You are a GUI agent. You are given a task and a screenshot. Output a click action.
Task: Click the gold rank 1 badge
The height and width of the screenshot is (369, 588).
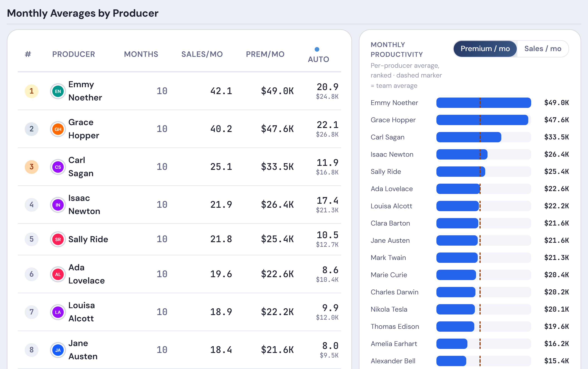point(32,91)
